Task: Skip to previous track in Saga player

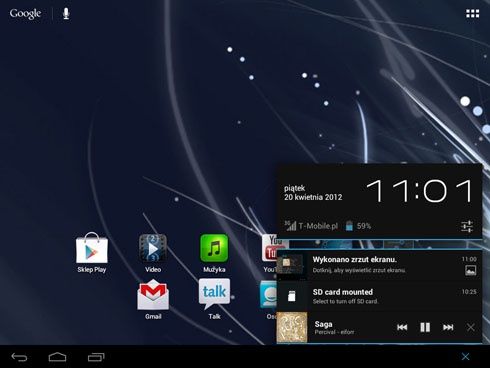Action: point(402,327)
